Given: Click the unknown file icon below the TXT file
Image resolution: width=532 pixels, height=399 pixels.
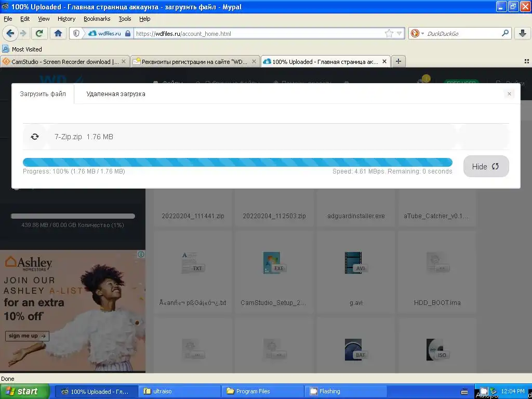Looking at the screenshot, I should tap(193, 350).
